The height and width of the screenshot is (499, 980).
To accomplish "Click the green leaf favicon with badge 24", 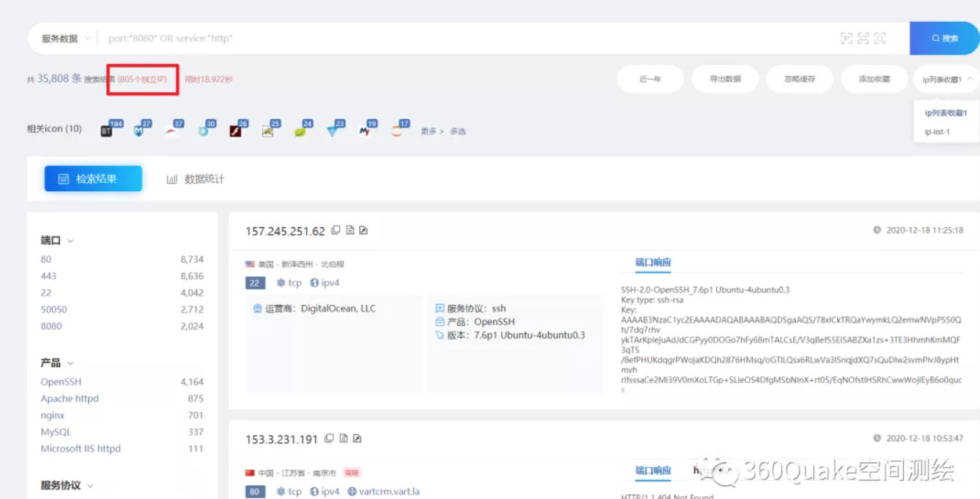I will [299, 131].
